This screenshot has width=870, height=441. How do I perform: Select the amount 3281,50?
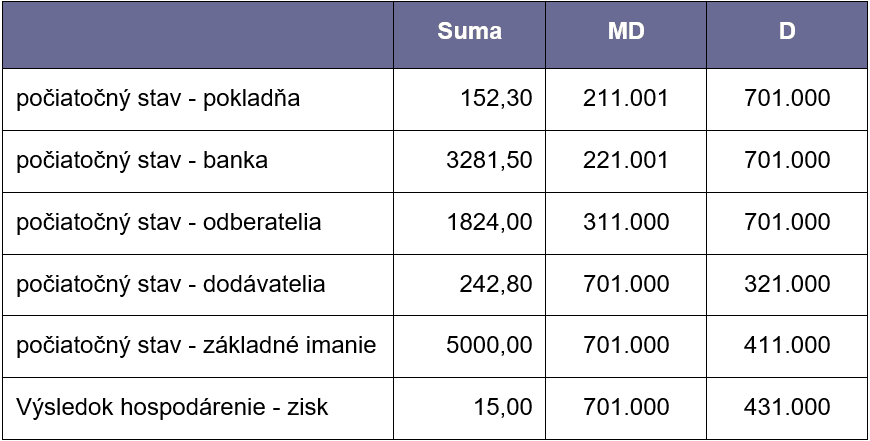[489, 160]
